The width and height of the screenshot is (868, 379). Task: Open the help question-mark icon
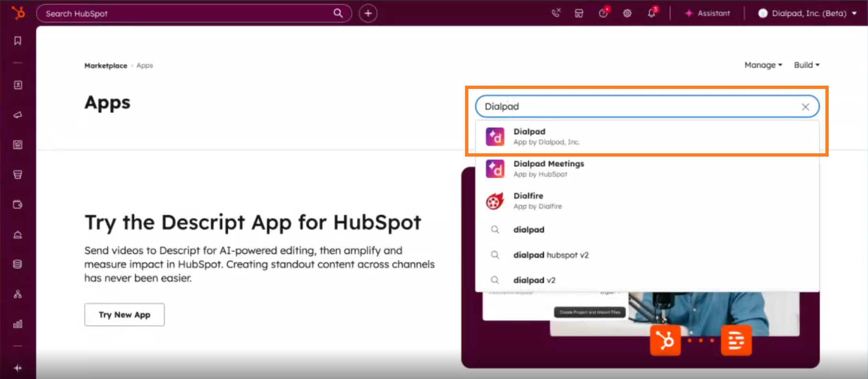coord(603,13)
